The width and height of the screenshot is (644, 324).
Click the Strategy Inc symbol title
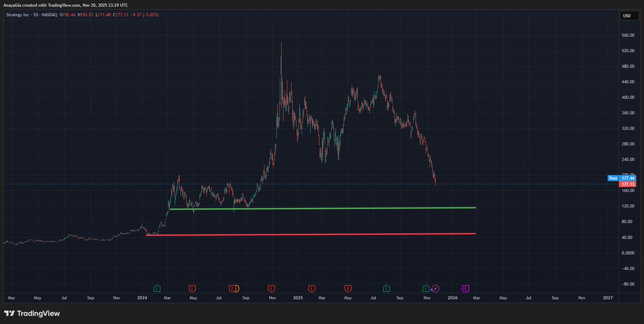pos(19,15)
